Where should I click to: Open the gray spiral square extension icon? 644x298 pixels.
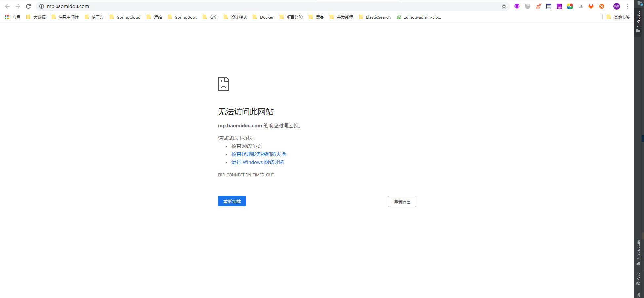[581, 6]
